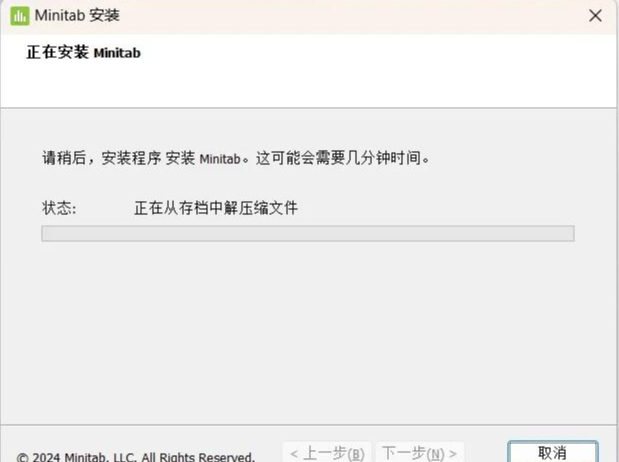Click the 状态: label
This screenshot has height=462, width=619.
(x=59, y=208)
